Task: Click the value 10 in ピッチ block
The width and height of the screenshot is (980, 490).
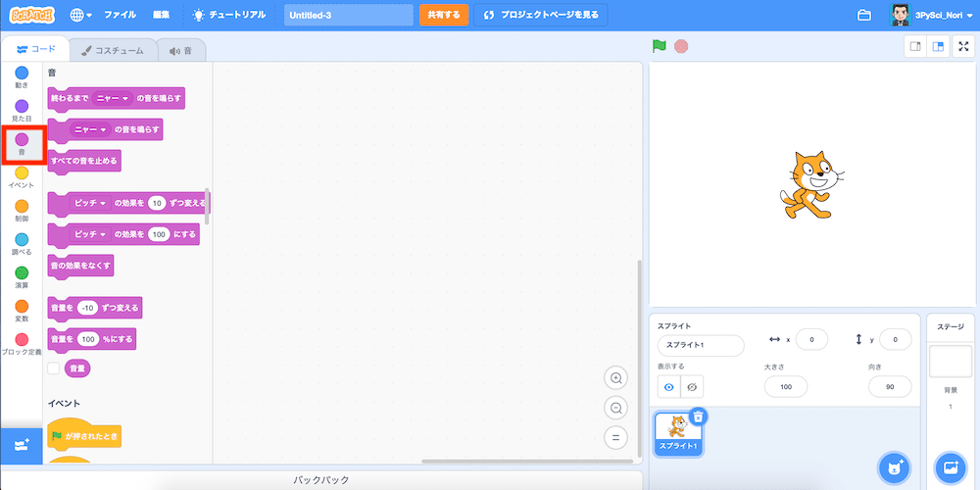Action: click(x=158, y=203)
